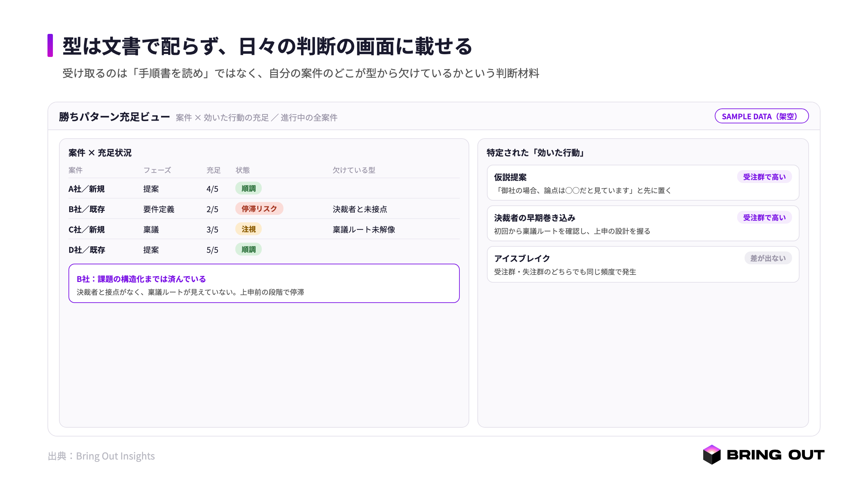
Task: Click the 提案 phase cell in A社 row
Action: tap(151, 189)
